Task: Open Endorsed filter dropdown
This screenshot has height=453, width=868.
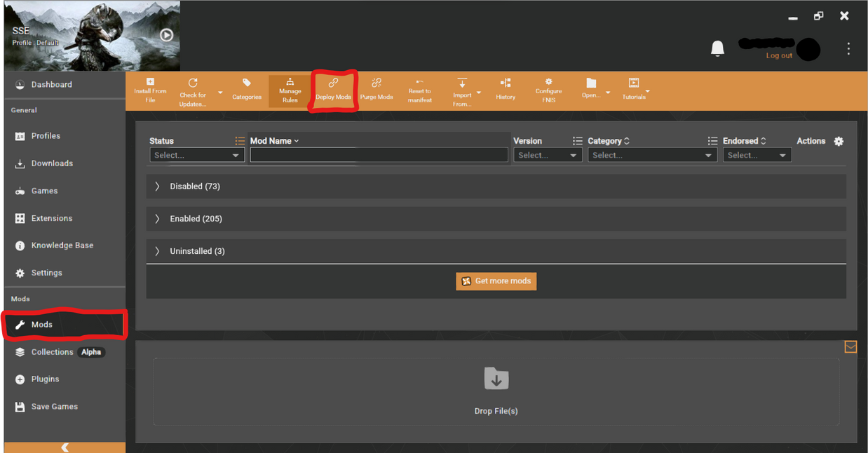Action: (757, 155)
